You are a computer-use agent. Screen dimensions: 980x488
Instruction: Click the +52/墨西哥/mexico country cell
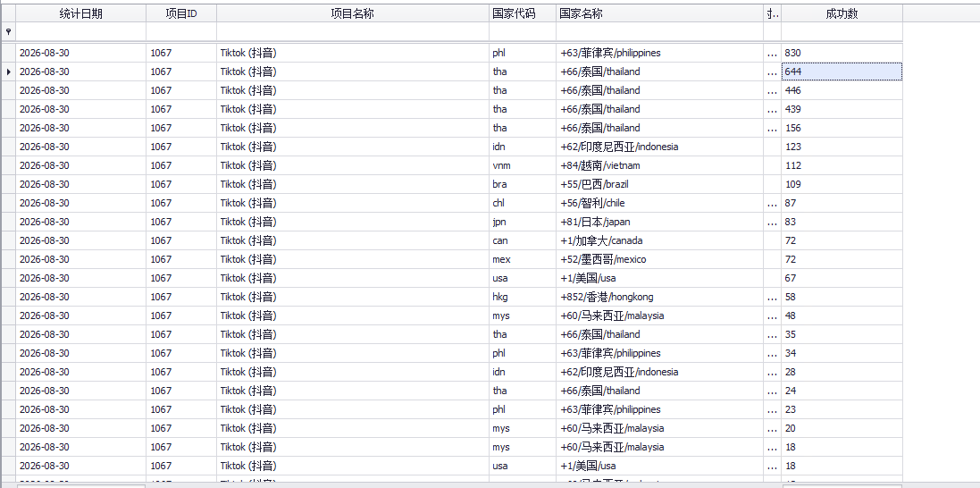[660, 259]
